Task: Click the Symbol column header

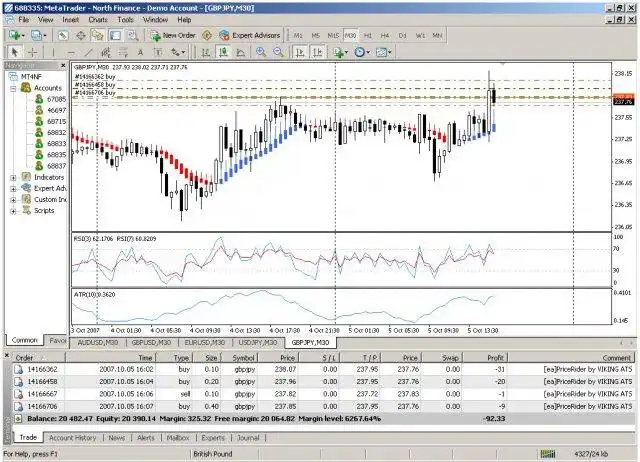Action: (240, 358)
